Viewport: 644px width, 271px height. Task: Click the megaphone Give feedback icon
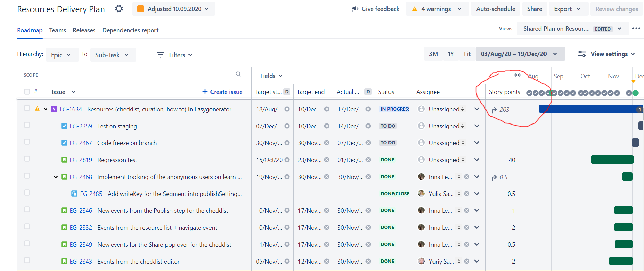point(355,9)
